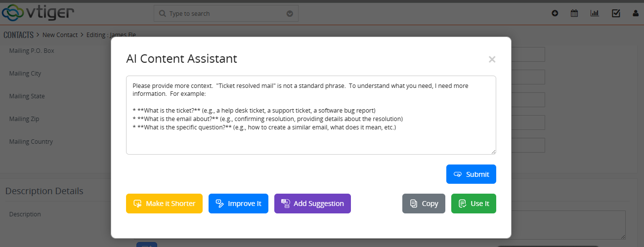This screenshot has height=247, width=644.
Task: Click the Submit button
Action: coord(471,174)
